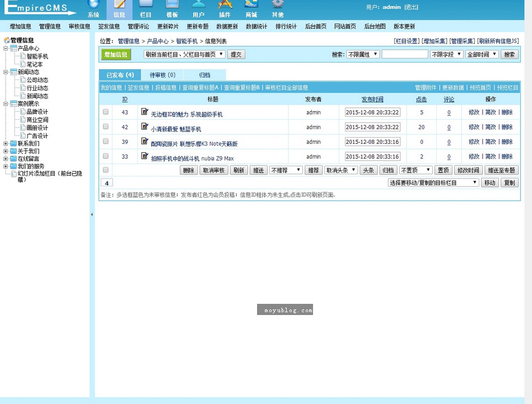Viewport: 532px width, 404px height.
Task: Click the 提交 button
Action: tap(236, 54)
